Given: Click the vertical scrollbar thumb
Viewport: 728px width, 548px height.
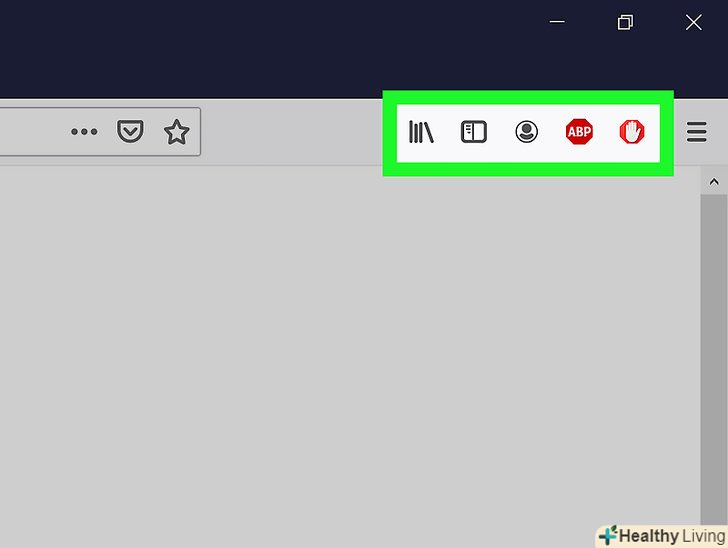Looking at the screenshot, I should coord(714,359).
